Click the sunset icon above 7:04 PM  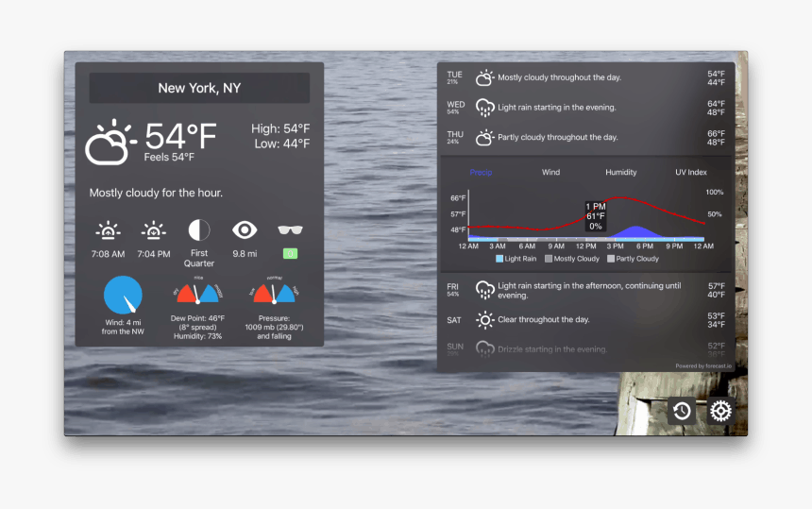[153, 230]
